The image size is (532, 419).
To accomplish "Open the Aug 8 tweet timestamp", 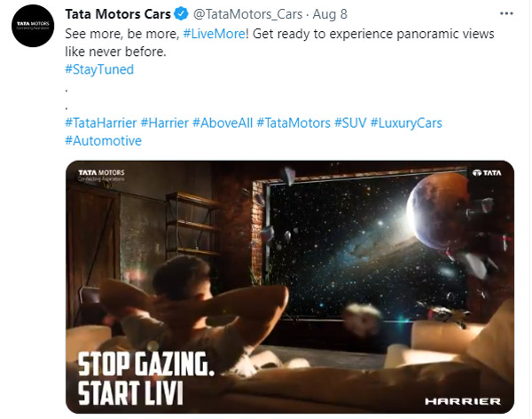I will point(330,14).
